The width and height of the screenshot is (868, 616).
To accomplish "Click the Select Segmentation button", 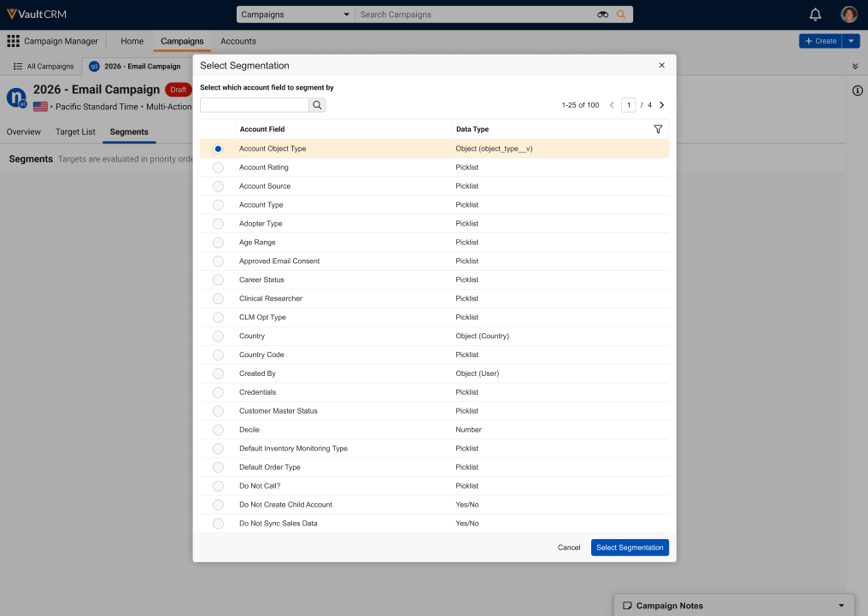I will pos(630,548).
